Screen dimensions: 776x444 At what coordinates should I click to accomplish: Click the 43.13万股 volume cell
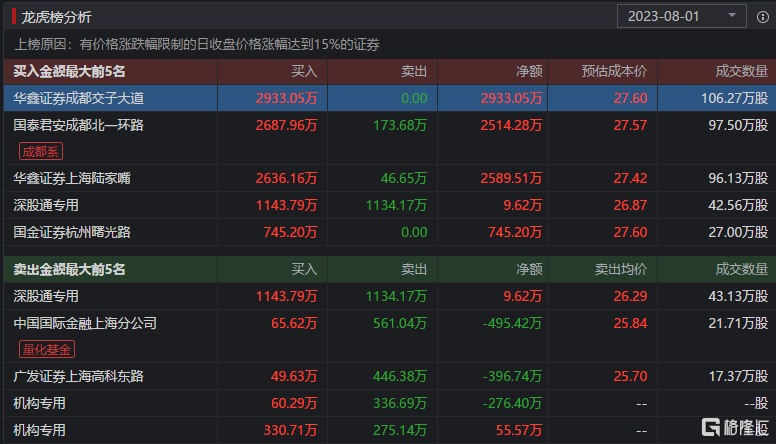point(738,296)
